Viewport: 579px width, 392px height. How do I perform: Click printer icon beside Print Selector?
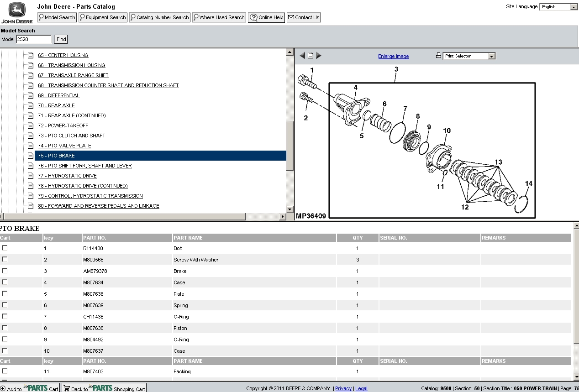438,56
